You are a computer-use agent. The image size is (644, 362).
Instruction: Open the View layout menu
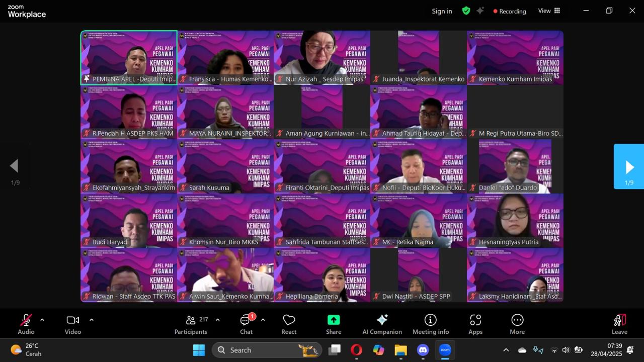coord(549,11)
